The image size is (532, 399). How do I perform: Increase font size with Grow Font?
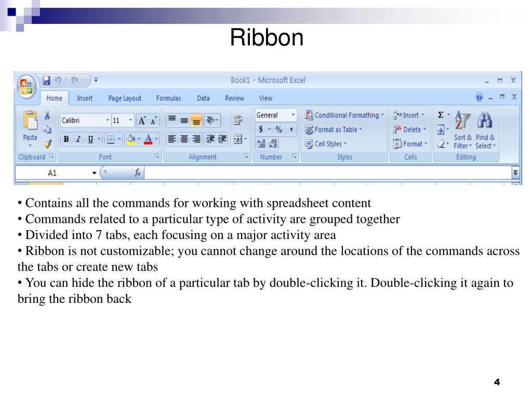(x=142, y=121)
